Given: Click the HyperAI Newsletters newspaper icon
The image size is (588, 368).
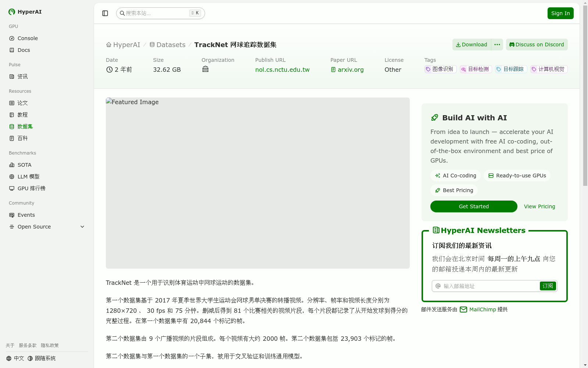Looking at the screenshot, I should [x=436, y=230].
